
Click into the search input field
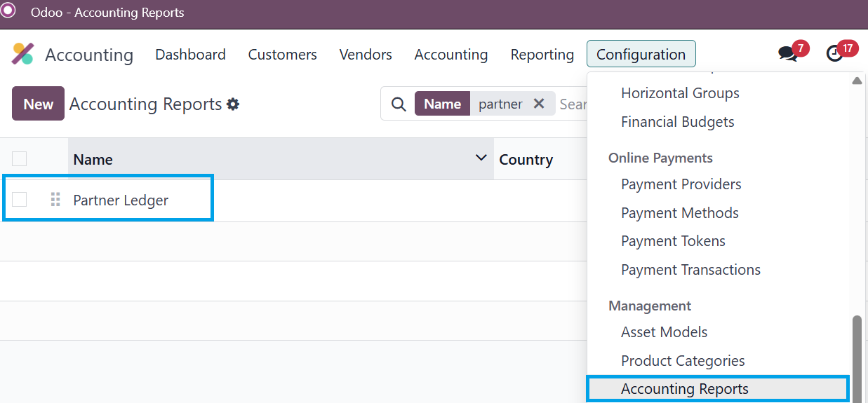pos(573,104)
